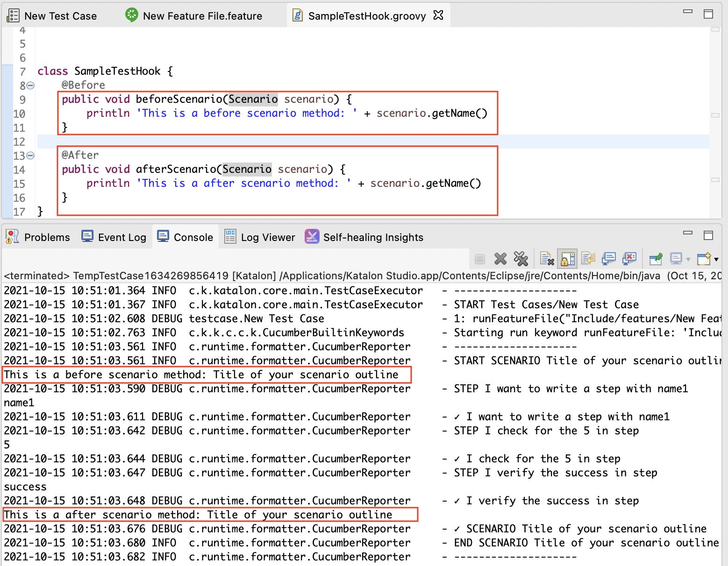Click Show Console on standard output icon
The image size is (728, 566).
(x=608, y=259)
